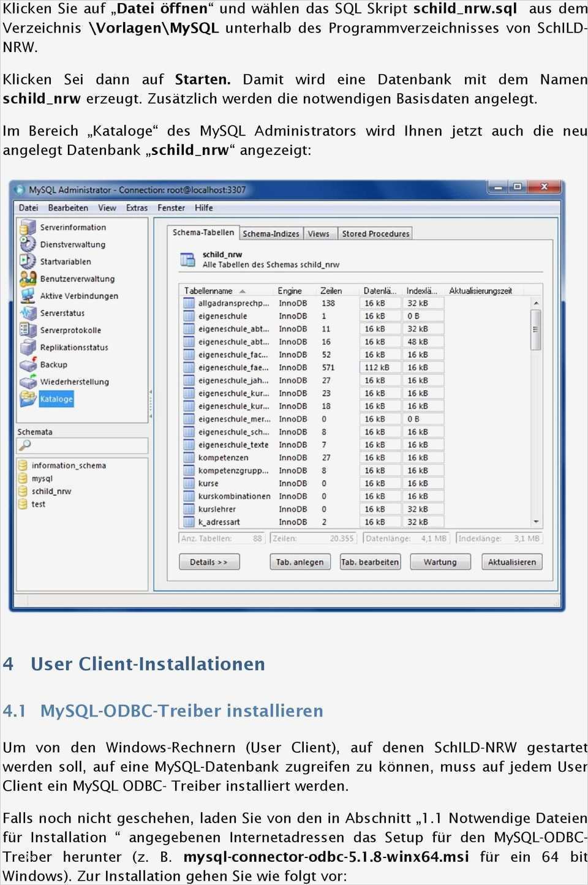Open the Extras menu
This screenshot has width=588, height=885.
tap(137, 208)
